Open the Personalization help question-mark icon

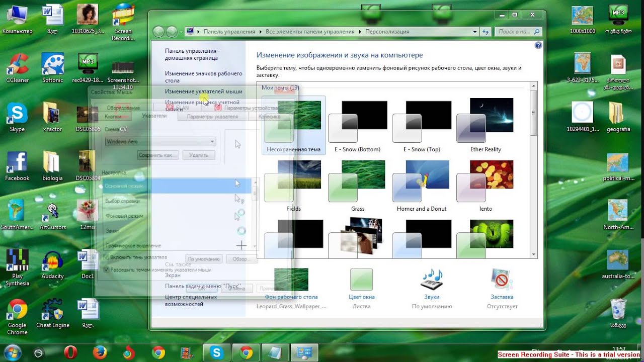[538, 45]
